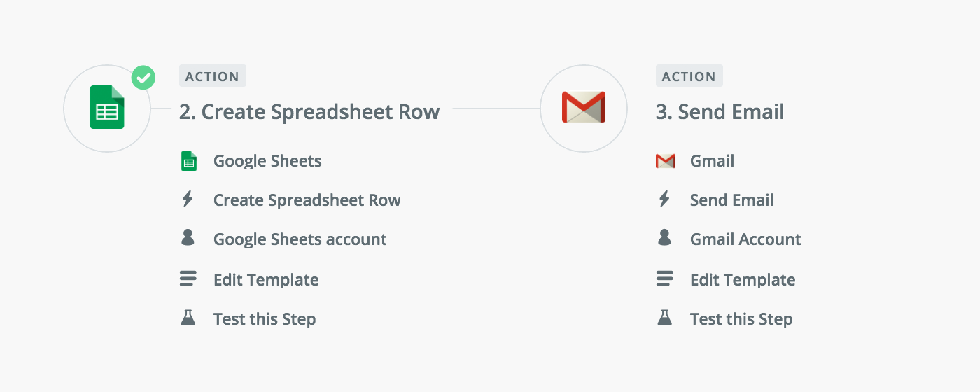Click the small Google Sheets app icon
The image size is (980, 392).
tap(188, 161)
